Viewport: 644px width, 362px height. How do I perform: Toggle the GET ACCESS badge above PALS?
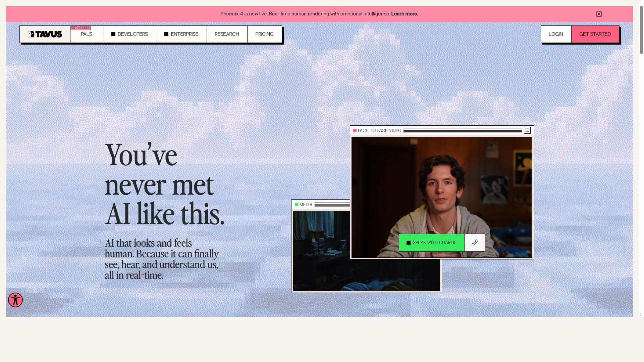click(x=80, y=28)
